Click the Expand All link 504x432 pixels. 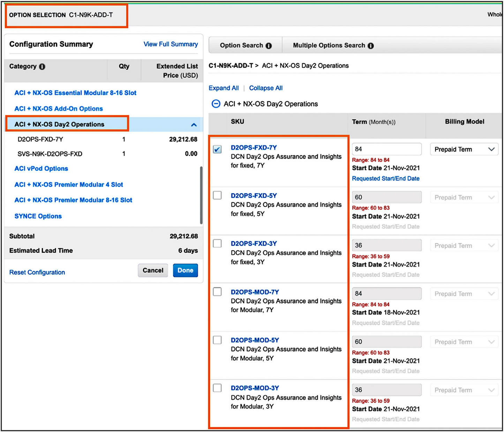[224, 88]
